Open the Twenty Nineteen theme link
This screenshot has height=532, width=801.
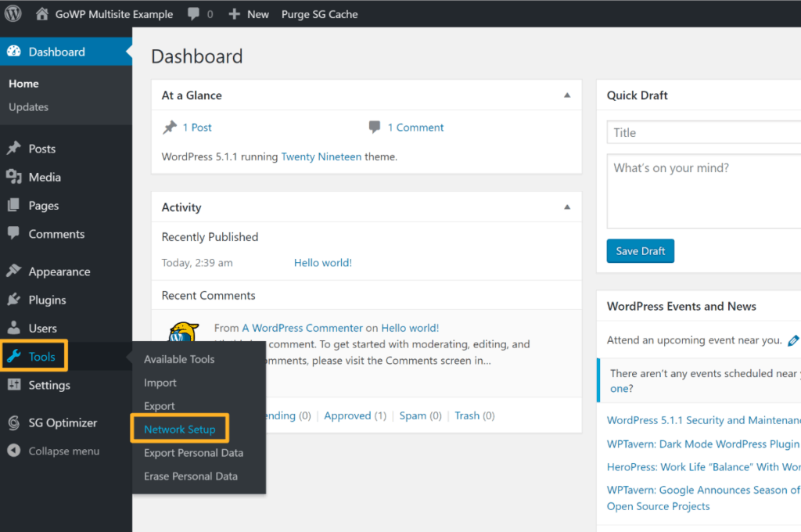321,157
